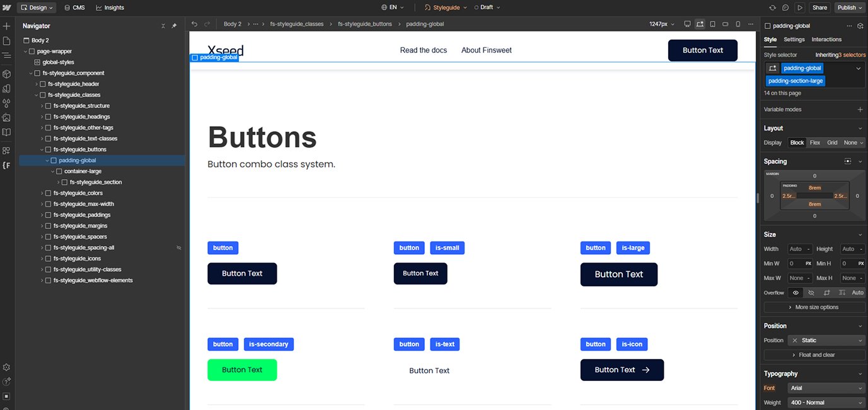Switch to the phone portrait breakpoint

click(738, 23)
